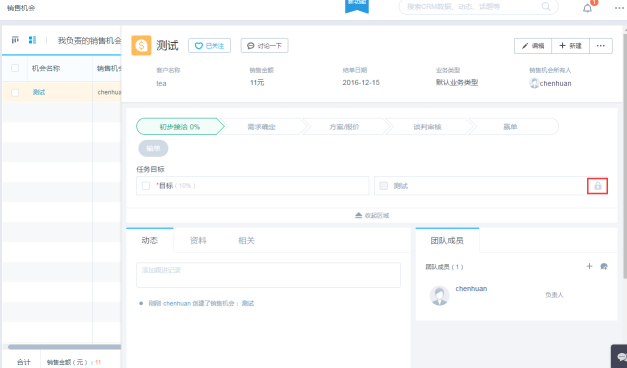Click the orange sales opportunity icon
The width and height of the screenshot is (627, 368).
pyautogui.click(x=141, y=45)
